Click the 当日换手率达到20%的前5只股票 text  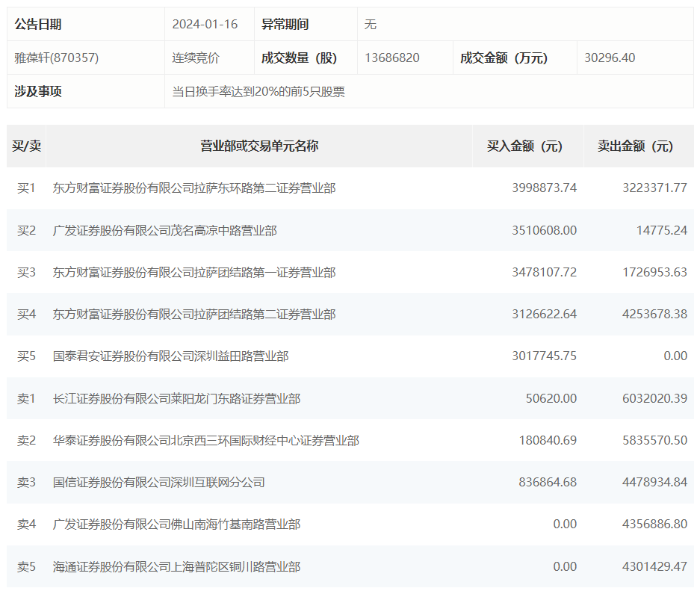click(x=258, y=91)
